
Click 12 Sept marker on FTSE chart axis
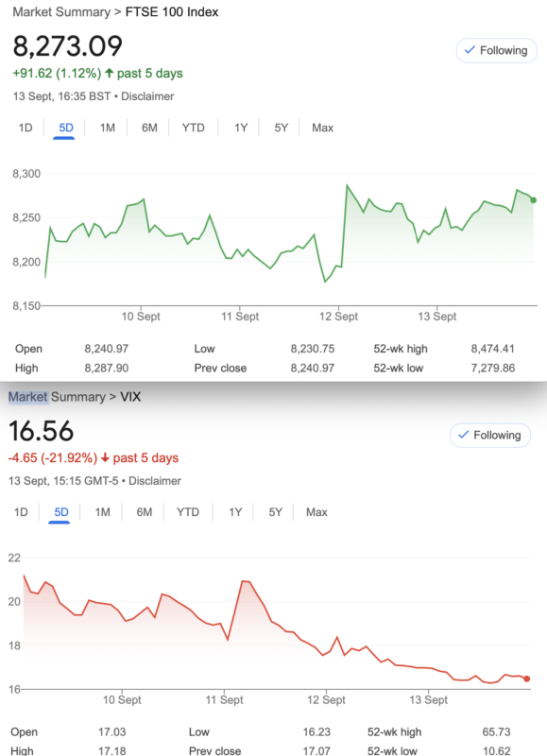point(339,317)
